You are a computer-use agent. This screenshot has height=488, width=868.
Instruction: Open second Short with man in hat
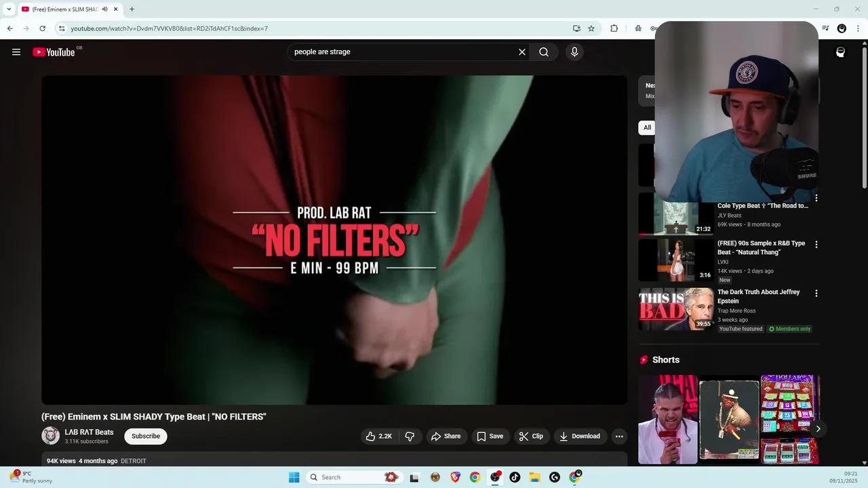click(729, 420)
